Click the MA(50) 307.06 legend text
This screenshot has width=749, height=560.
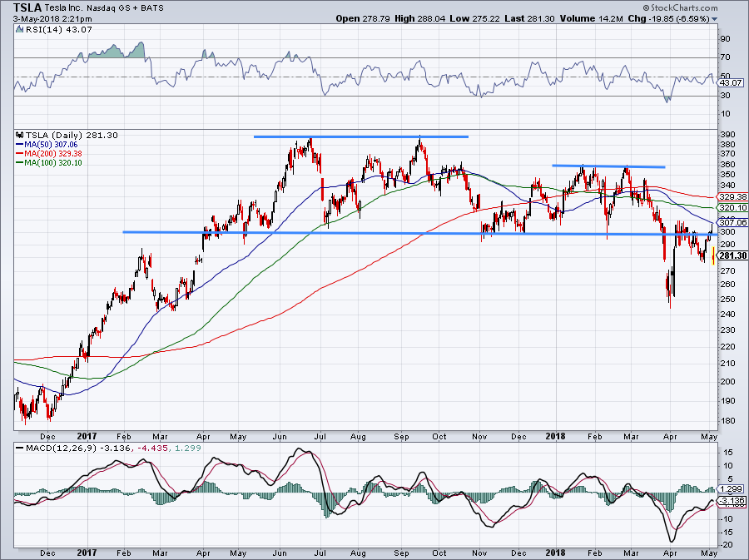(x=51, y=144)
